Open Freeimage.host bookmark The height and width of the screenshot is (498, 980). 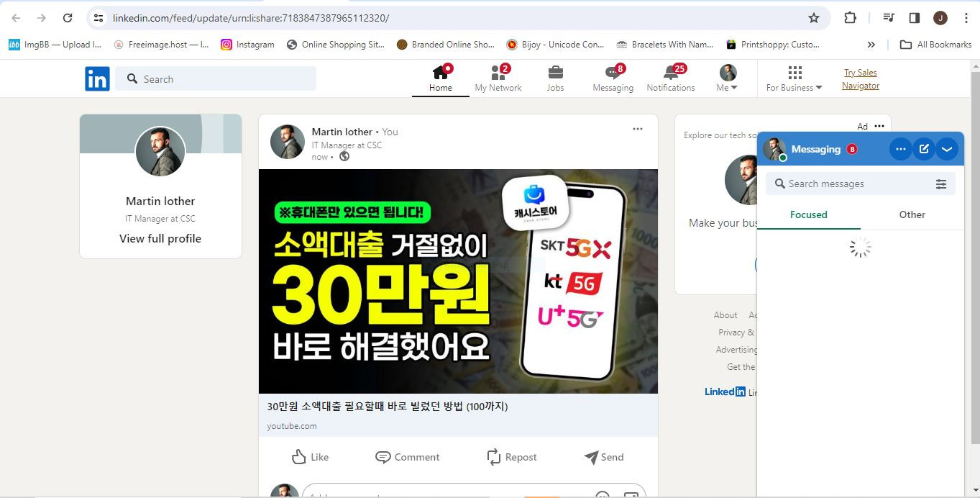161,45
